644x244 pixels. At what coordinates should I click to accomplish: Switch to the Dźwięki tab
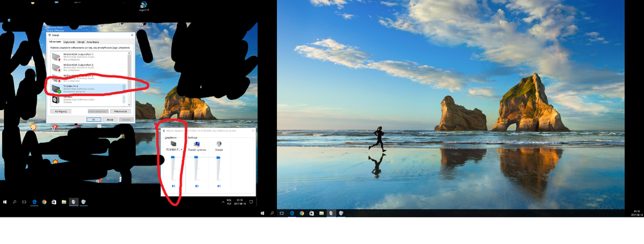pyautogui.click(x=81, y=42)
